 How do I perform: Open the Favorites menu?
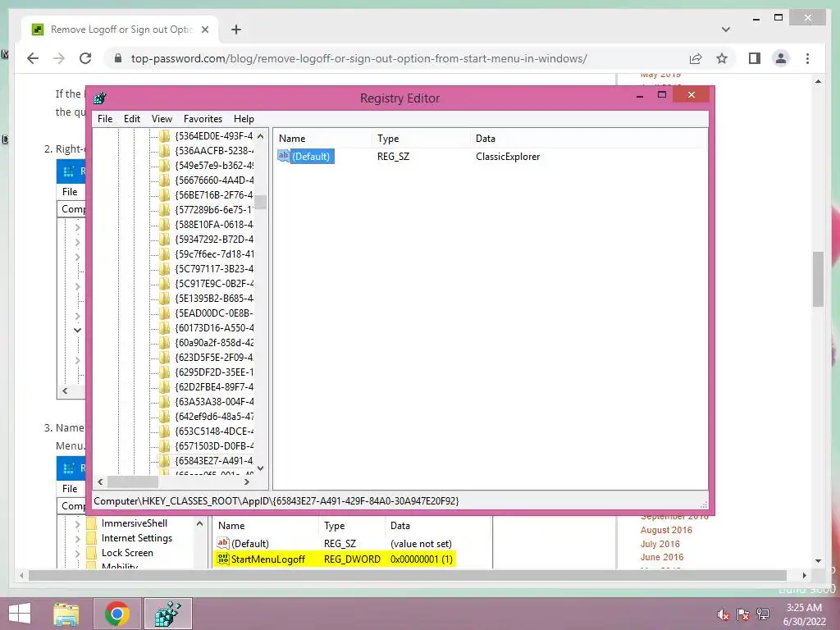pyautogui.click(x=203, y=119)
